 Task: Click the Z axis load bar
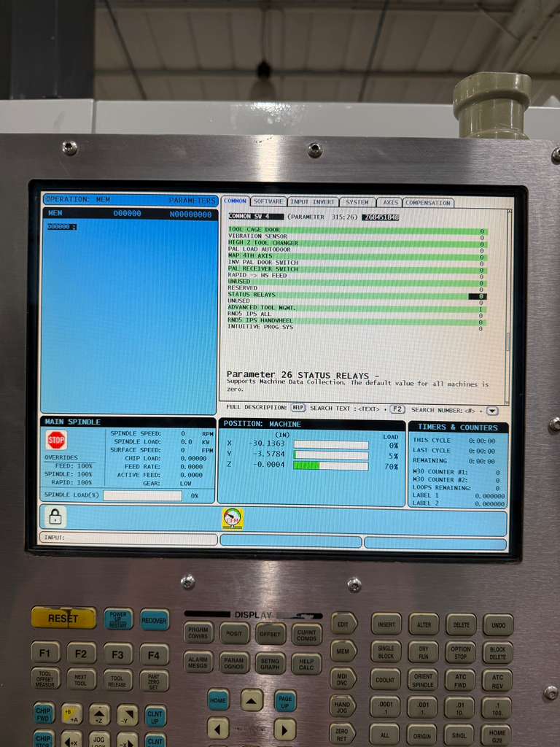(330, 465)
